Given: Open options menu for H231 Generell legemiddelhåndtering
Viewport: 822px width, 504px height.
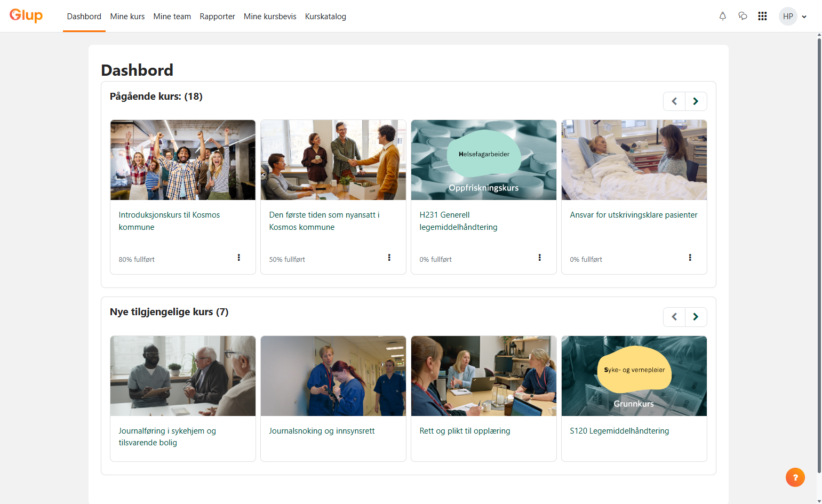Looking at the screenshot, I should [539, 258].
